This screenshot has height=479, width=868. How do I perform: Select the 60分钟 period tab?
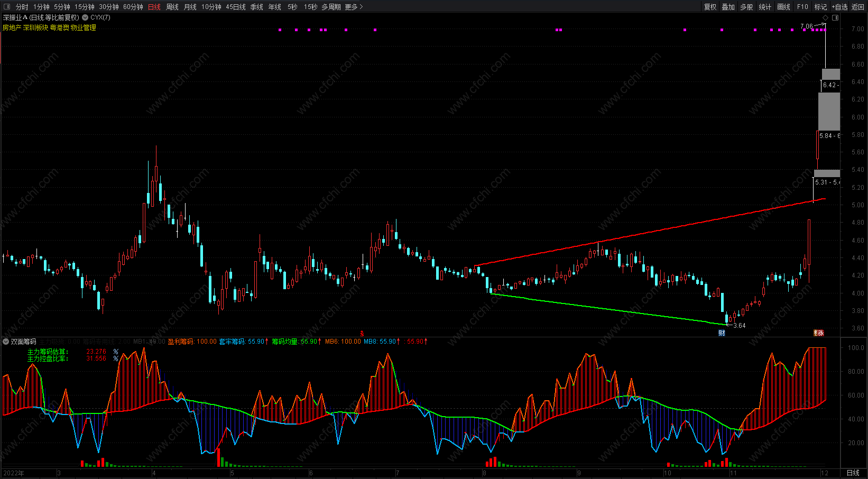133,7
